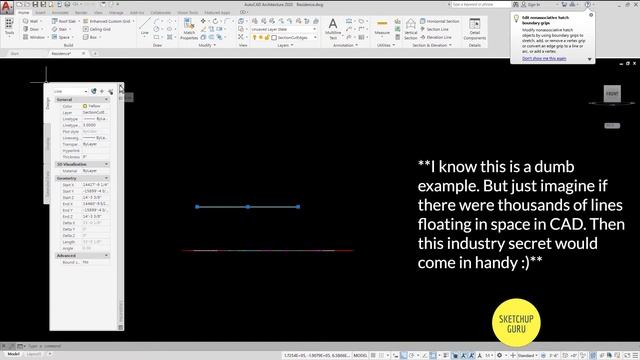
Task: Open the AutoCAD application menu logo
Action: (7, 7)
